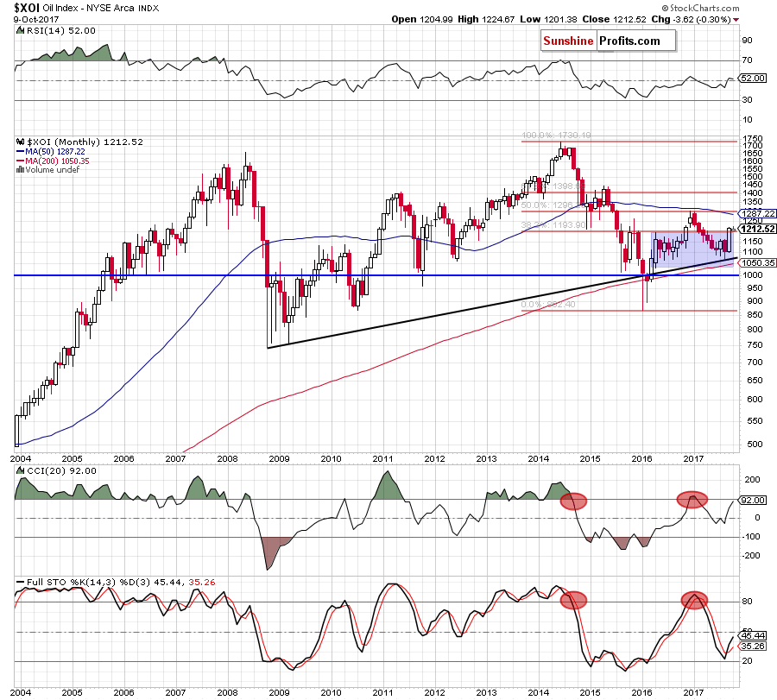Click the 1000 price level axis label
This screenshot has height=700, width=777.
point(751,275)
